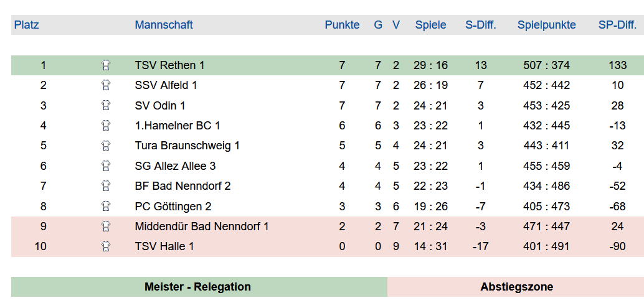The height and width of the screenshot is (303, 644).
Task: Open the Tura Braunschweig 1 team name
Action: click(x=187, y=146)
